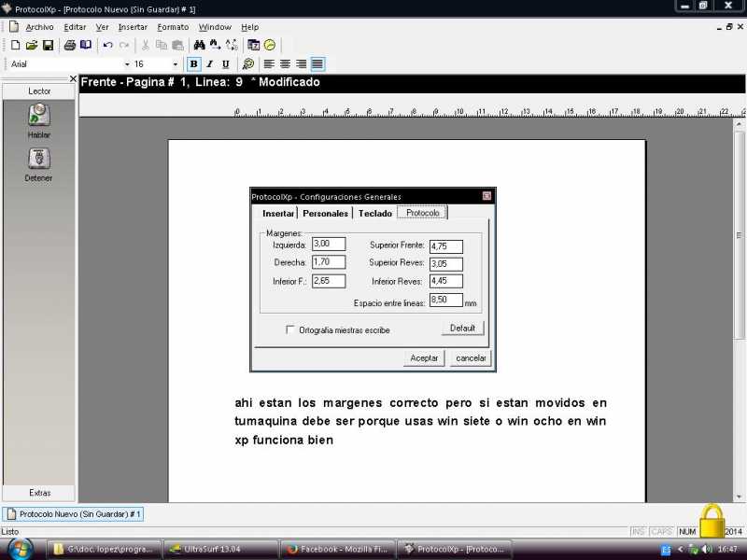Enable Ortografia mientras escribe checkbox
Viewport: 747px width, 560px height.
[289, 329]
